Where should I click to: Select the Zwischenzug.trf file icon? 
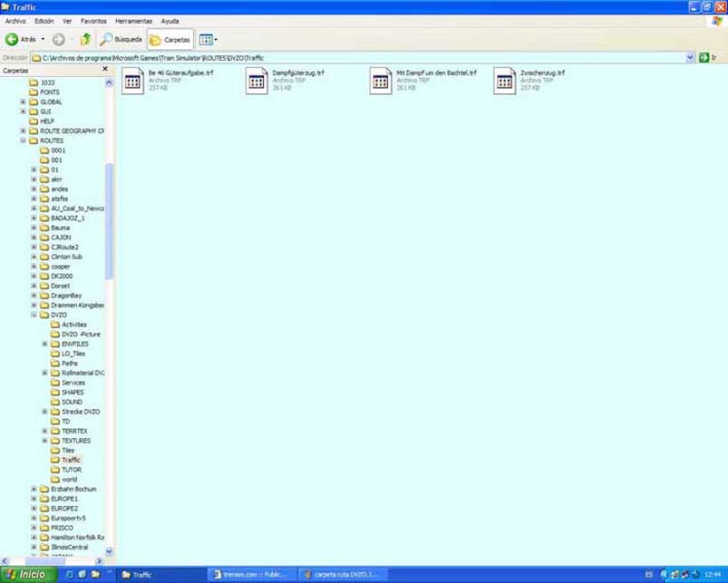pos(504,81)
